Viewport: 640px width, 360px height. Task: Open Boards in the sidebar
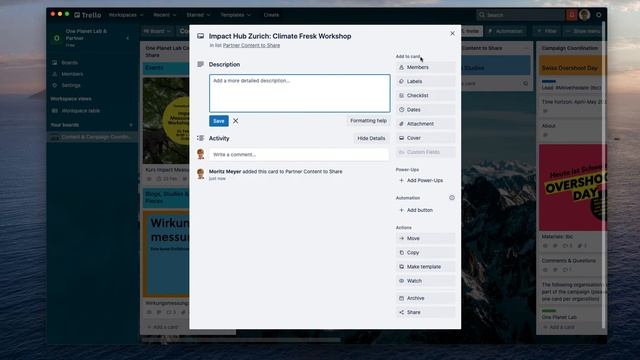click(69, 63)
